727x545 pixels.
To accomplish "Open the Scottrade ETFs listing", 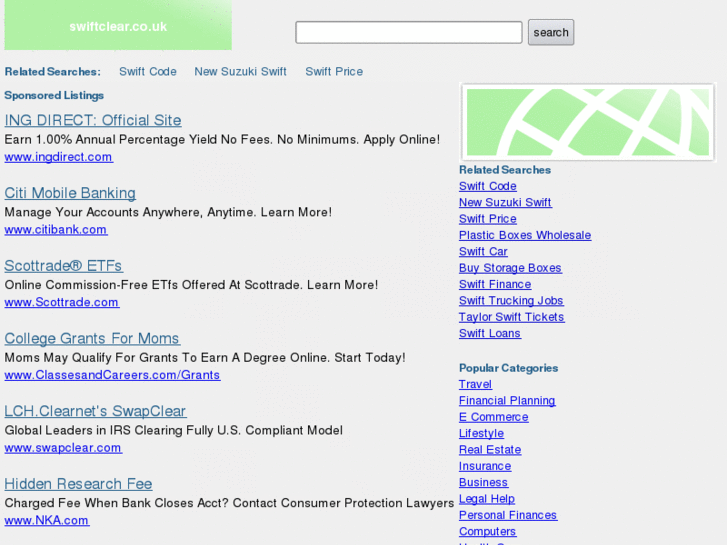I will click(64, 266).
